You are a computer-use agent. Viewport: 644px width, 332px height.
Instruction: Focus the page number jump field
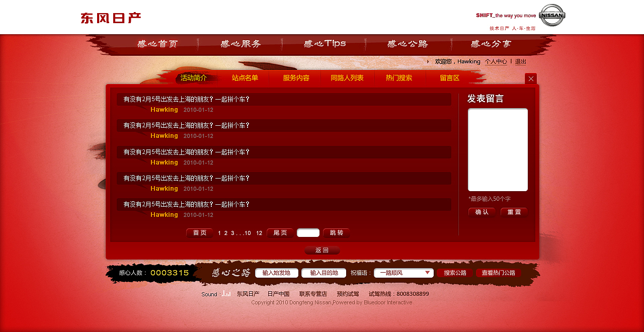[308, 233]
